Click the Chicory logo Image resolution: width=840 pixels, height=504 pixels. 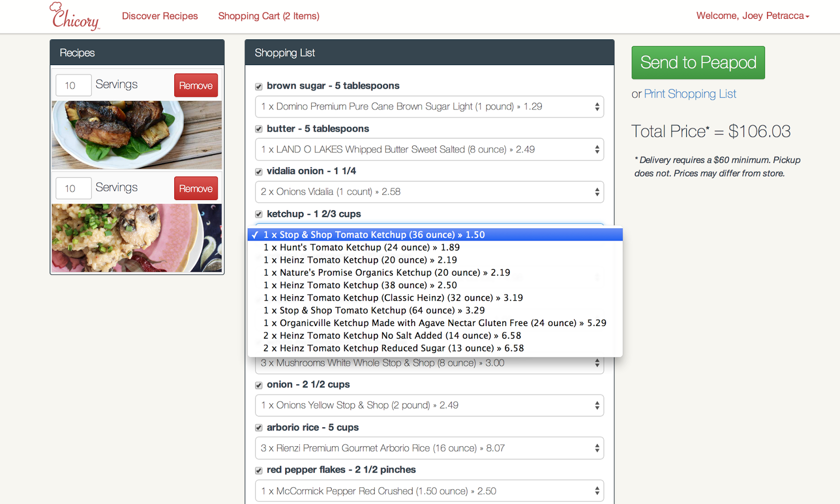(x=75, y=16)
